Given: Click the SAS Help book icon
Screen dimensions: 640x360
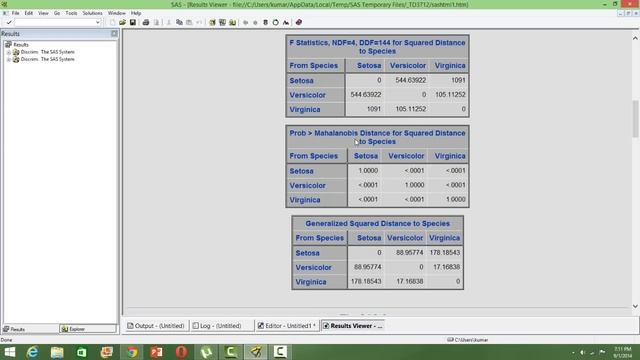Looking at the screenshot, I should coord(299,22).
